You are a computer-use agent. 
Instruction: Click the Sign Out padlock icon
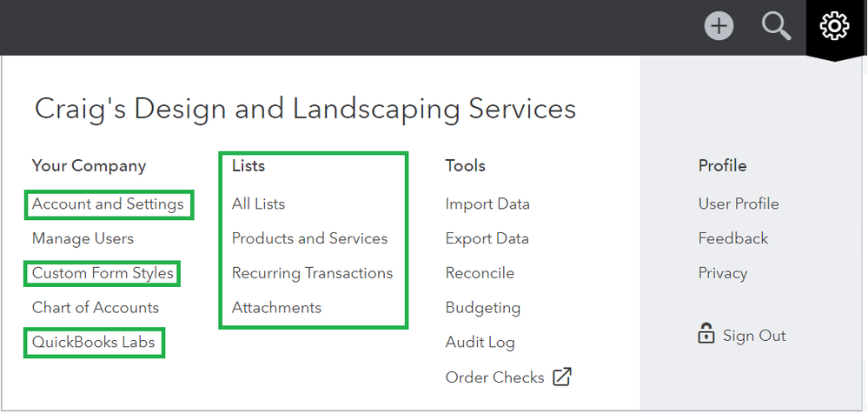coord(706,334)
